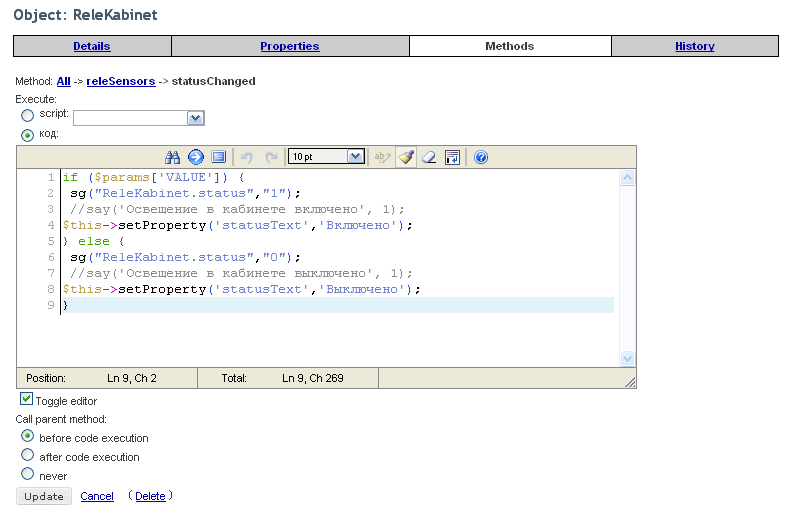Screen dimensions: 789x512
Task: Click 'statusChanged' method name text
Action: pyautogui.click(x=213, y=81)
